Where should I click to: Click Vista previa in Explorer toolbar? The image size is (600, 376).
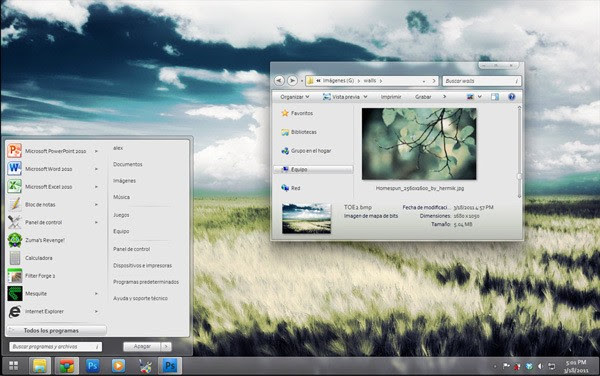pos(345,97)
